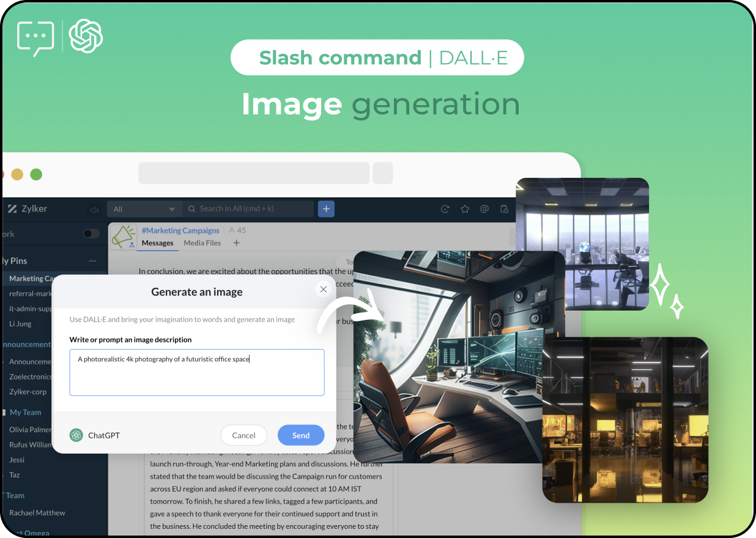Open chat with Jessi

17,460
